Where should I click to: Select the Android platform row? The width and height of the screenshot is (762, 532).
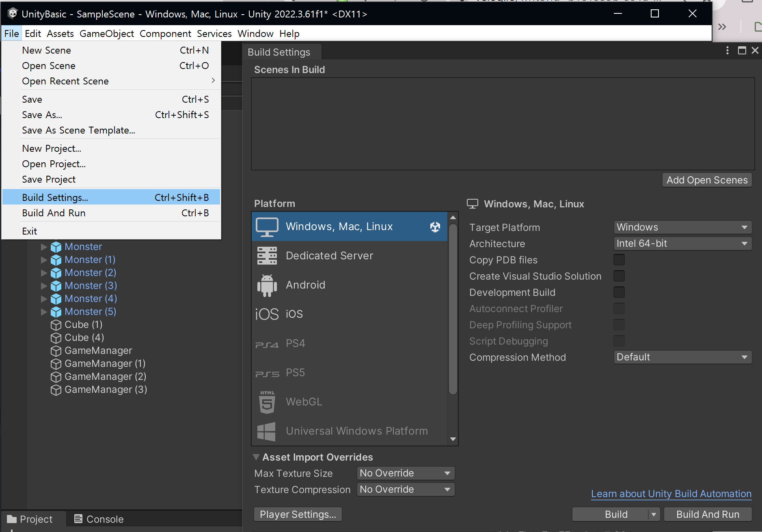click(x=350, y=285)
